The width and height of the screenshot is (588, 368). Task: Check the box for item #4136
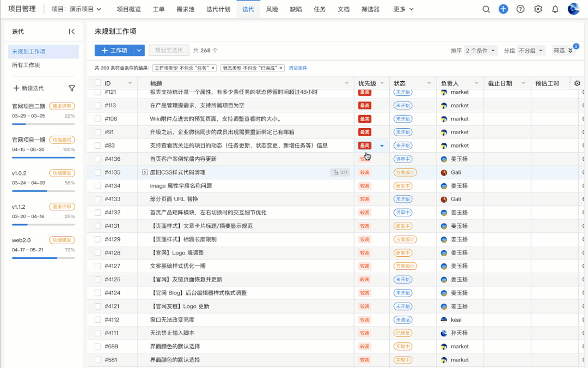(98, 159)
